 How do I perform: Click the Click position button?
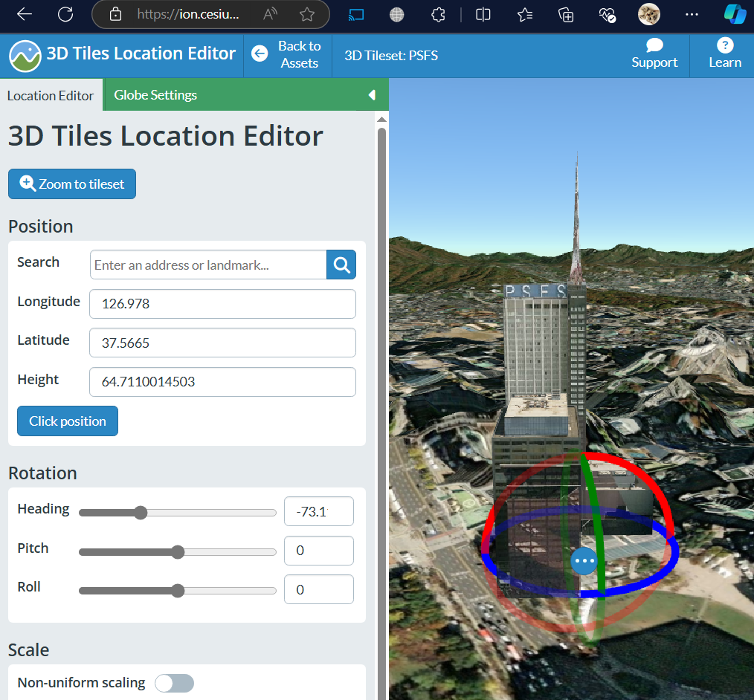pyautogui.click(x=68, y=421)
